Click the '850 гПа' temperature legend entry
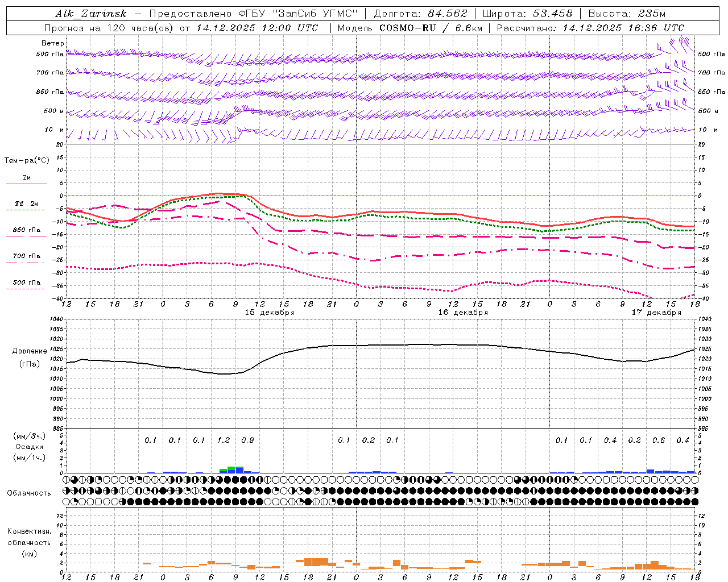 click(x=26, y=232)
